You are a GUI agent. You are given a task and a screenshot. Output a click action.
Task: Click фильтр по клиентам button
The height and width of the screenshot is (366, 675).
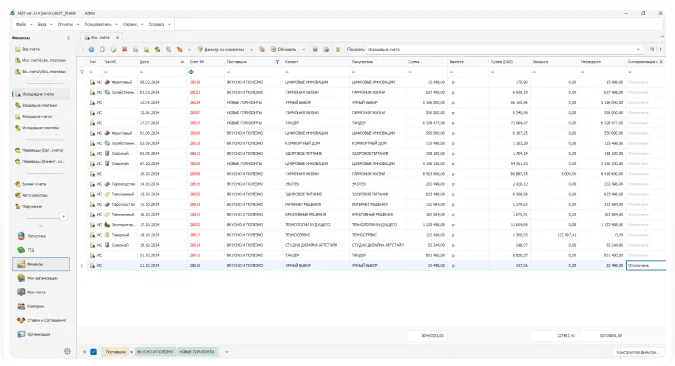(x=221, y=50)
